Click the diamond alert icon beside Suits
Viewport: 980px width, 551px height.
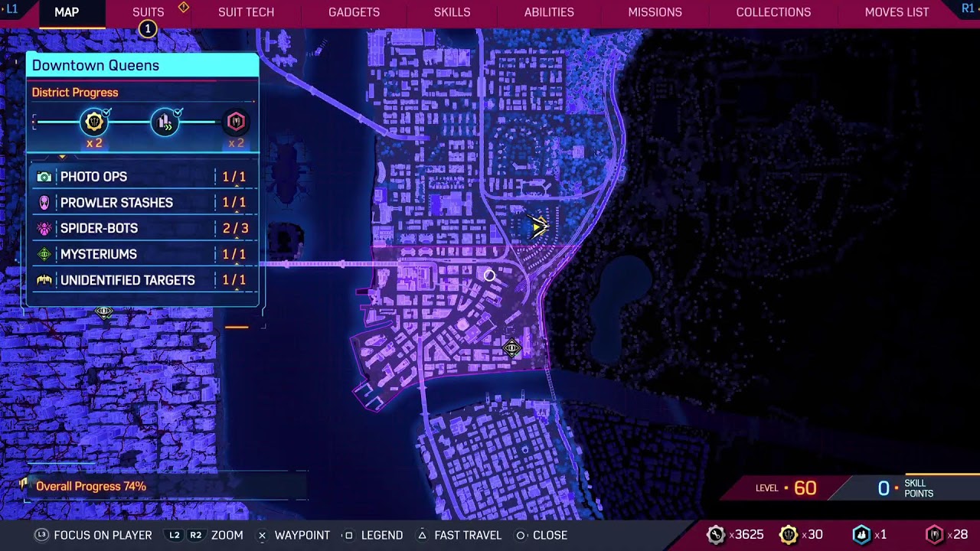coord(184,8)
